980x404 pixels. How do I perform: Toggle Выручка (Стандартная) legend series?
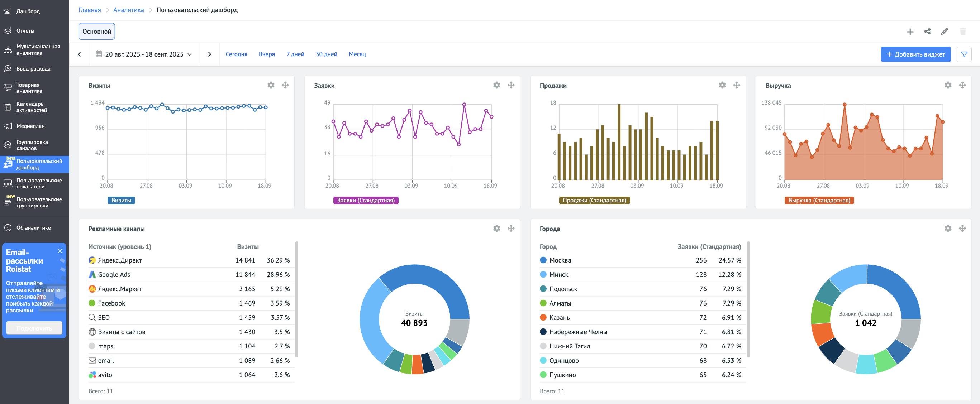[x=819, y=200]
